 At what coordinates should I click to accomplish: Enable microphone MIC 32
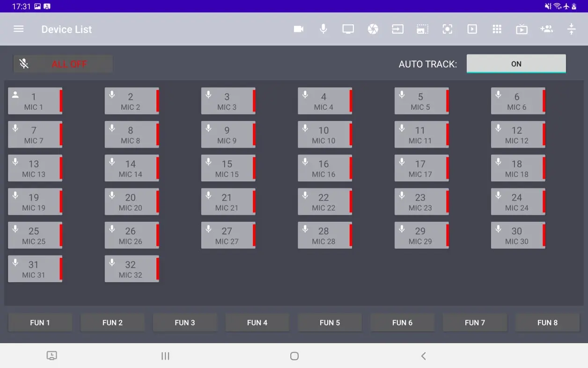click(132, 269)
